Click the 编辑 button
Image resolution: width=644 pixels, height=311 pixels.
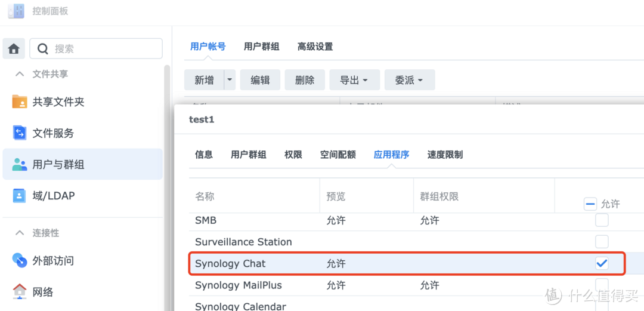click(x=261, y=80)
